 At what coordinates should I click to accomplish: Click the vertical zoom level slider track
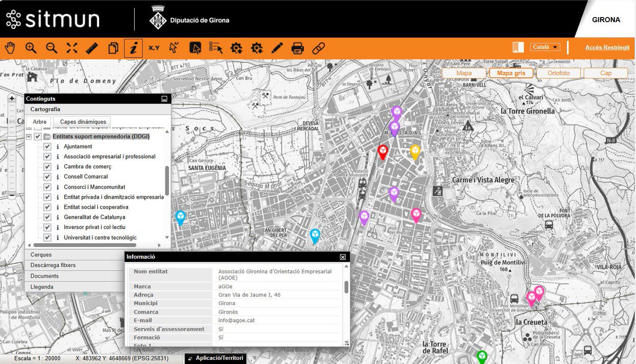(12, 147)
